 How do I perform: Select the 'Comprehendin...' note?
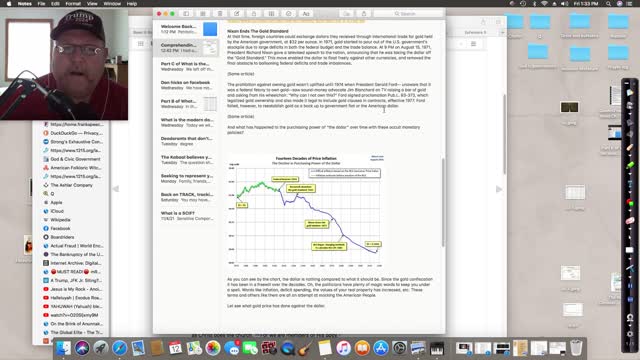pos(188,48)
